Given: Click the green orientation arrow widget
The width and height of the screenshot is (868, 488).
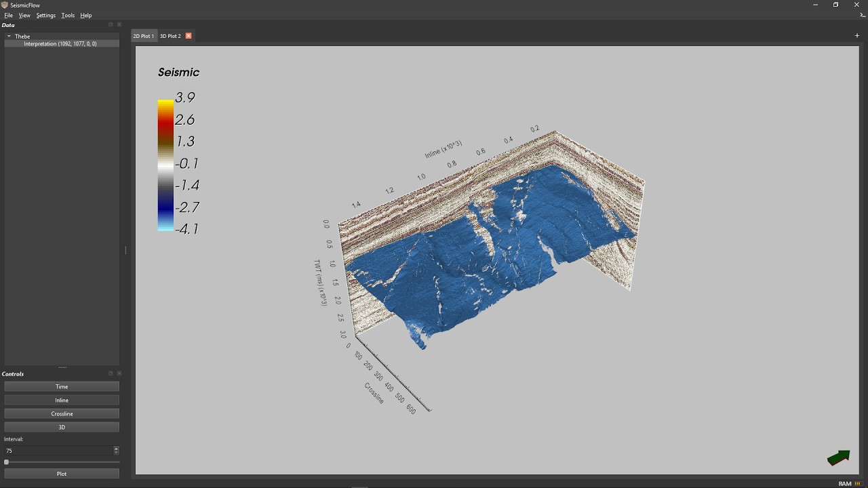Looking at the screenshot, I should [x=839, y=458].
